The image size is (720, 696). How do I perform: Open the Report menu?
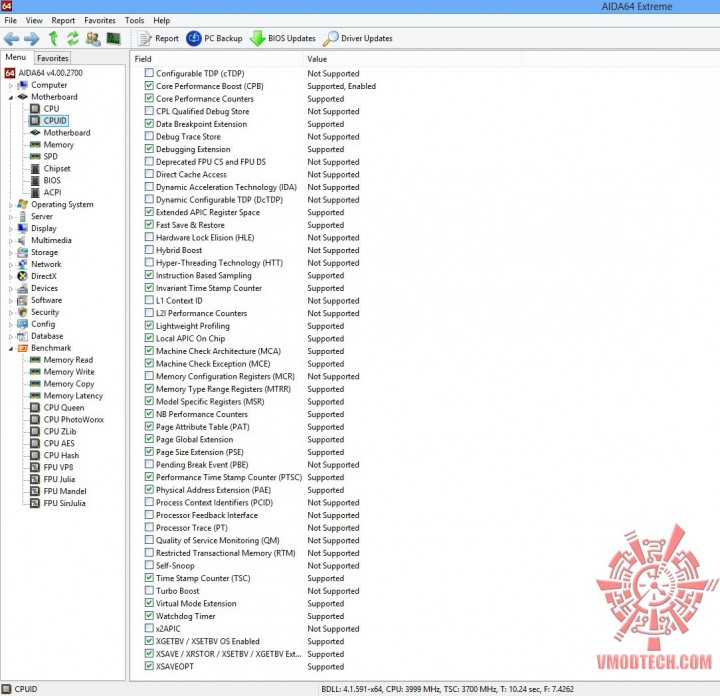pos(63,20)
